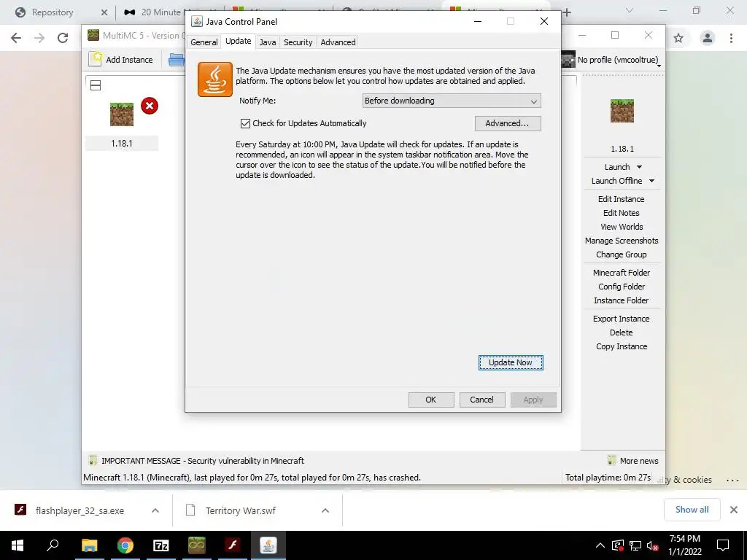Image resolution: width=747 pixels, height=560 pixels.
Task: Open the Chrome three-dot menu
Action: pos(731,38)
